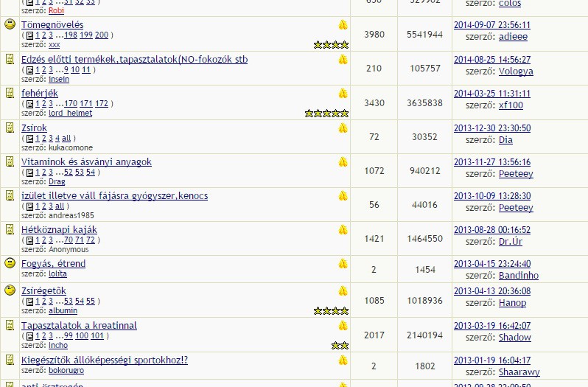The width and height of the screenshot is (588, 387).
Task: Open last post dated 2014-03-25 11:31:11
Action: (x=492, y=94)
